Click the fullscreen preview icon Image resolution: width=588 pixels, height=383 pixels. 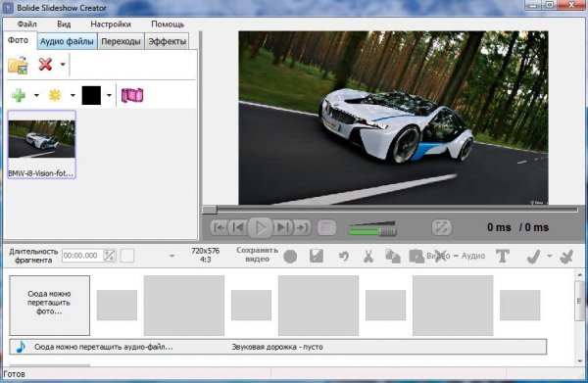coord(441,227)
